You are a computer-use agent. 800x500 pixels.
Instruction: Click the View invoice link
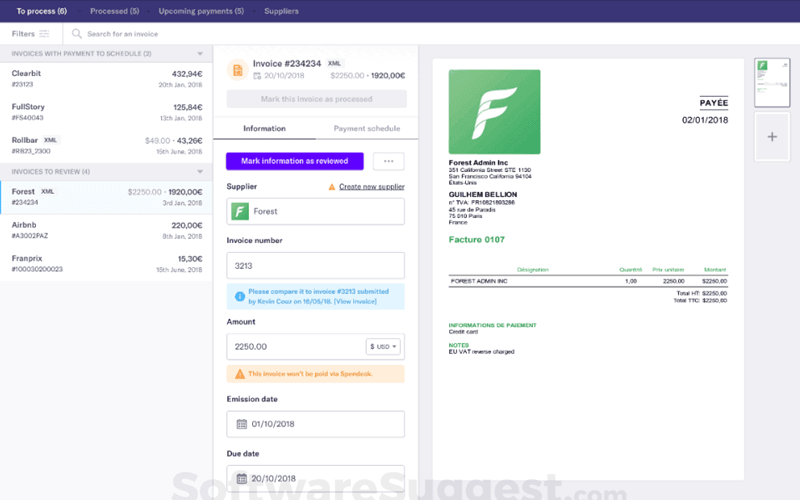356,302
